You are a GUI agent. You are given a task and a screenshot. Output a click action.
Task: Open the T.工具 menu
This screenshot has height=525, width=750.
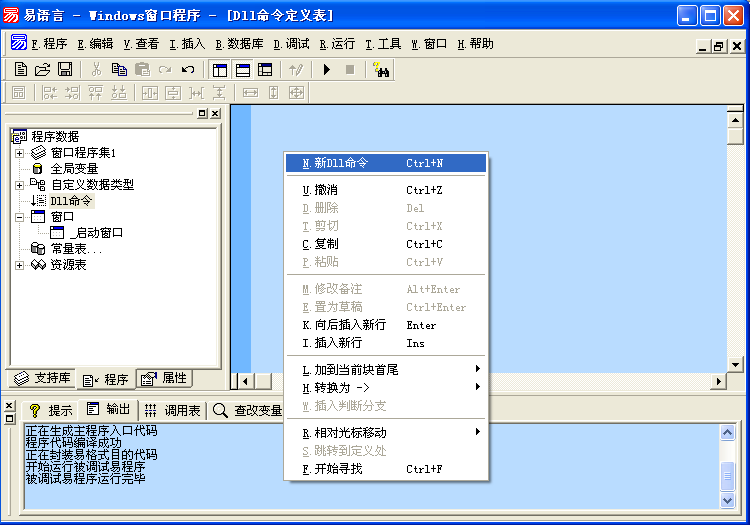(x=383, y=44)
